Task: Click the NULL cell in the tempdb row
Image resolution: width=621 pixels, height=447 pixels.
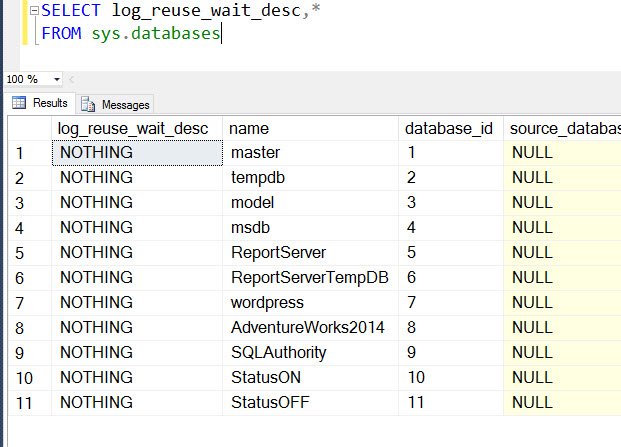Action: (x=562, y=178)
